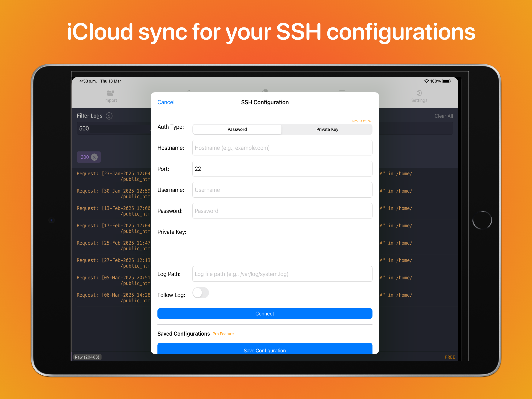Select Password auth type
532x399 pixels.
coord(237,129)
